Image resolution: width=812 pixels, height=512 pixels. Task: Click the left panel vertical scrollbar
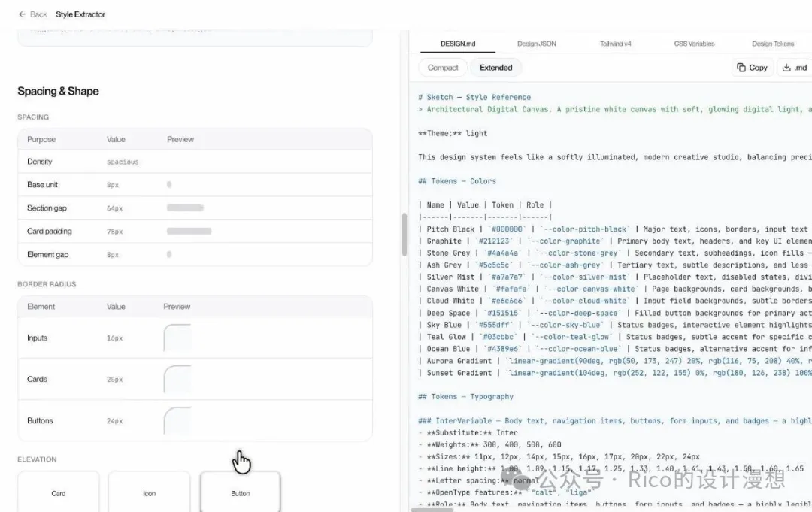[405, 235]
